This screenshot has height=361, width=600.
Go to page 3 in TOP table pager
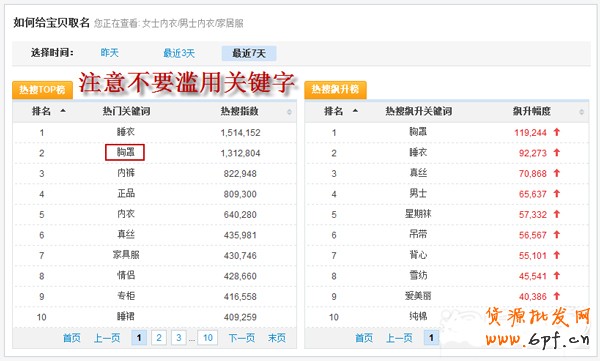(179, 338)
